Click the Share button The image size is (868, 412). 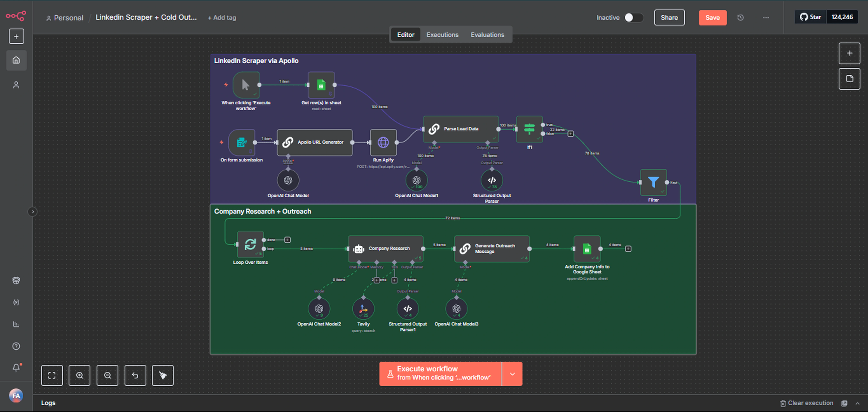(669, 17)
